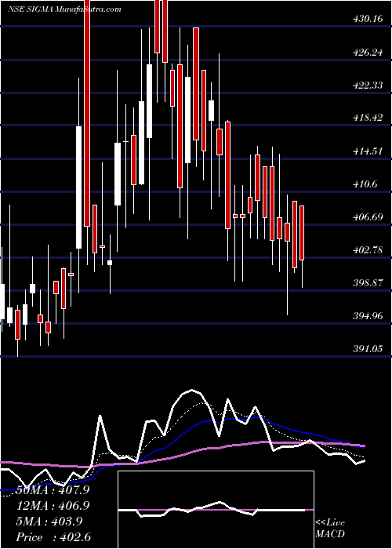
Task: Click the 394.96 price axis label
Action: [368, 316]
